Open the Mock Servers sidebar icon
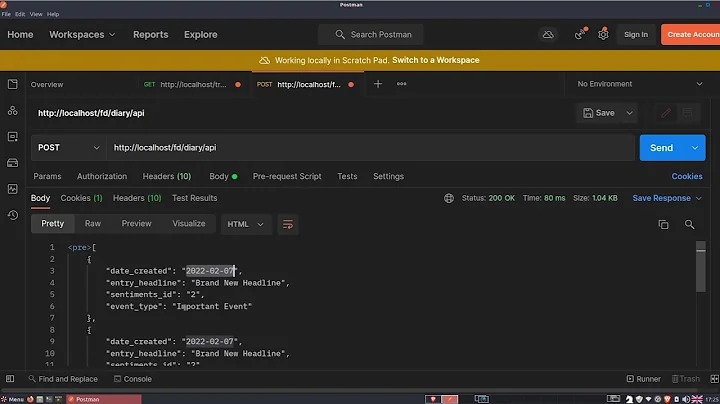Viewport: 720px width, 404px height. coord(12,163)
